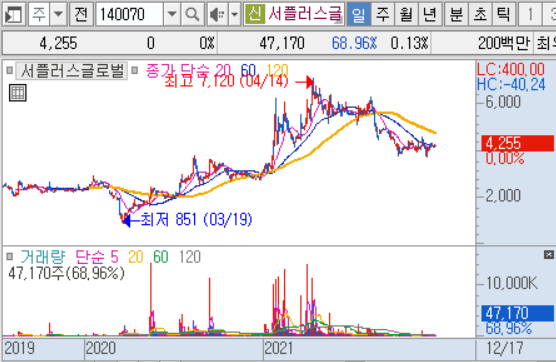Image resolution: width=556 pixels, height=362 pixels.
Task: Click the 60 moving average legend in price chart
Action: (248, 70)
